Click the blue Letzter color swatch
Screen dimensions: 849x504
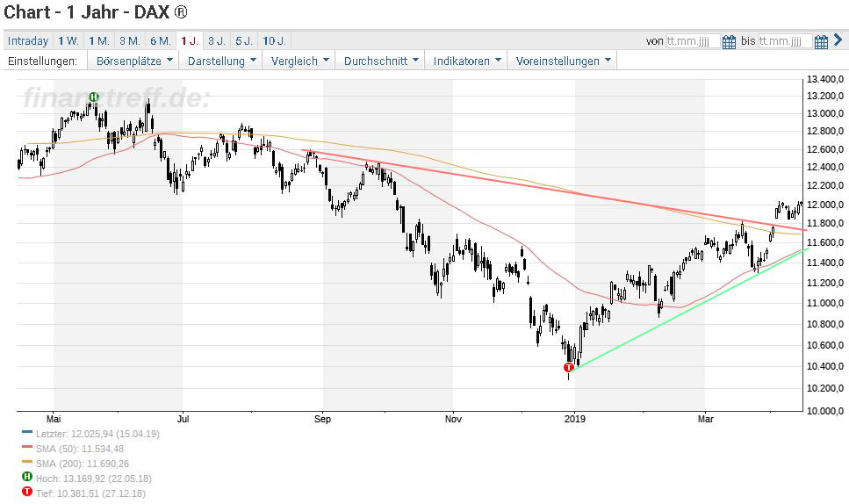27,432
